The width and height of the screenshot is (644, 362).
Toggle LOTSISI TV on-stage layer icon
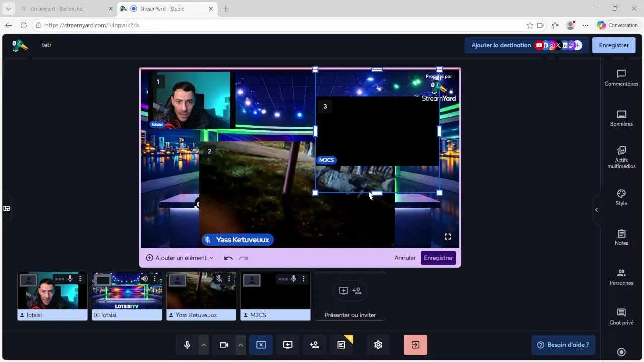103,280
